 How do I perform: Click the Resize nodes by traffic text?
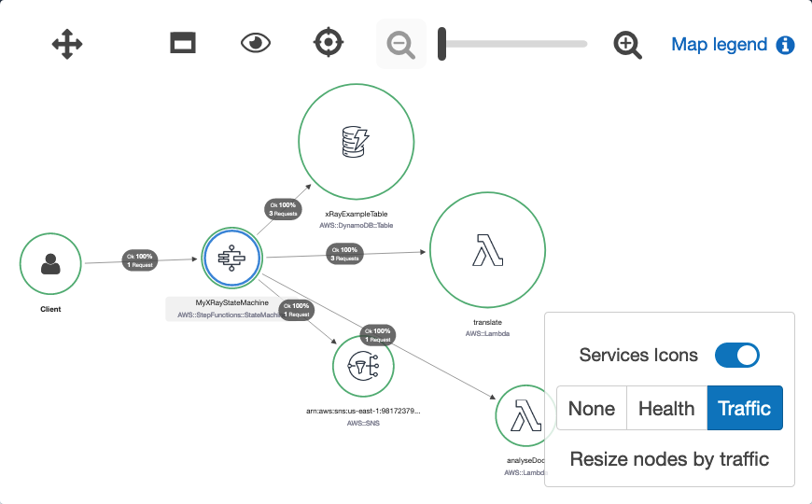669,459
